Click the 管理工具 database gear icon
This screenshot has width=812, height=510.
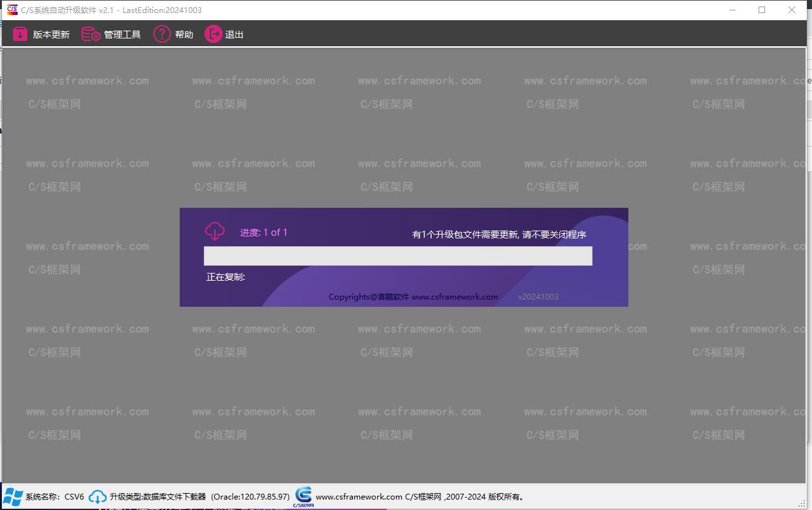pyautogui.click(x=91, y=35)
